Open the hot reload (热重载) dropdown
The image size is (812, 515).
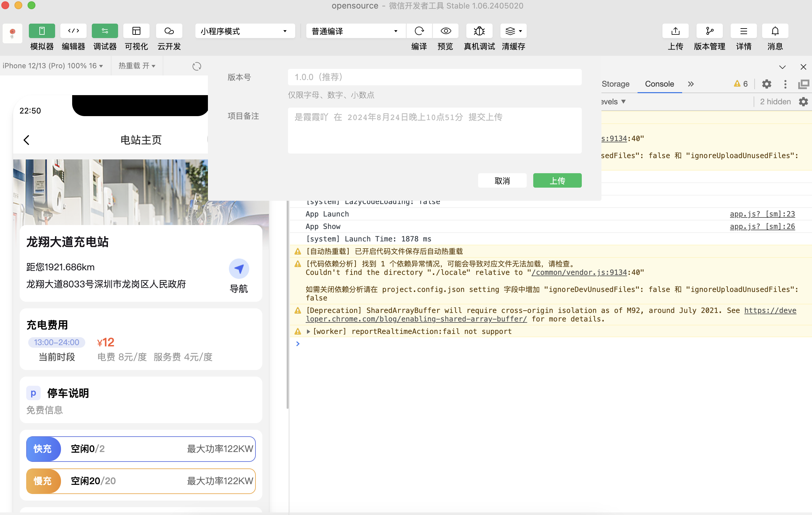(137, 66)
